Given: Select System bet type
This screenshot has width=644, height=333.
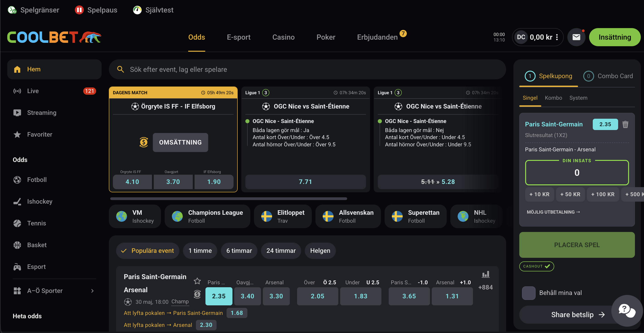Looking at the screenshot, I should click(x=578, y=98).
